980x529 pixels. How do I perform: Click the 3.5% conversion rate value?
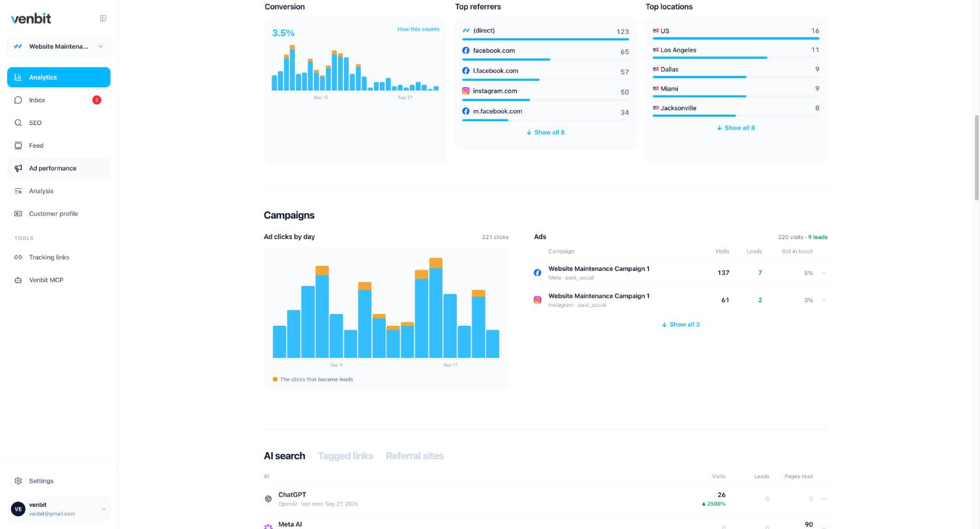coord(283,33)
